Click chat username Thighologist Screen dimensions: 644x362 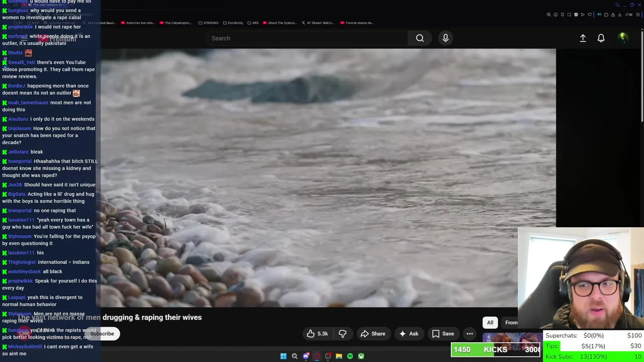point(22,262)
